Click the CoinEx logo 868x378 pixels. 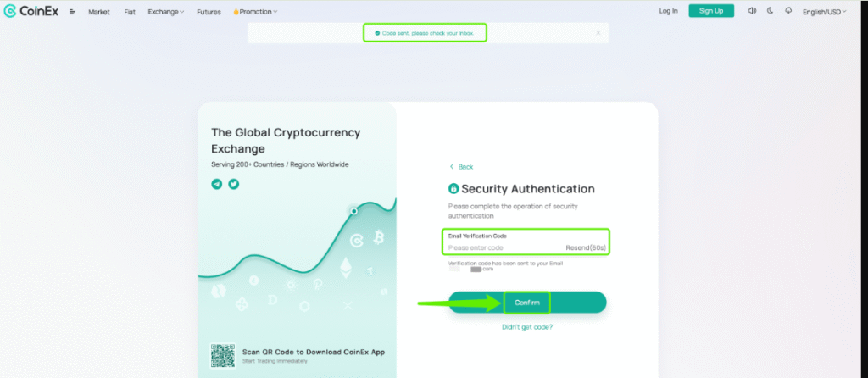(x=31, y=11)
